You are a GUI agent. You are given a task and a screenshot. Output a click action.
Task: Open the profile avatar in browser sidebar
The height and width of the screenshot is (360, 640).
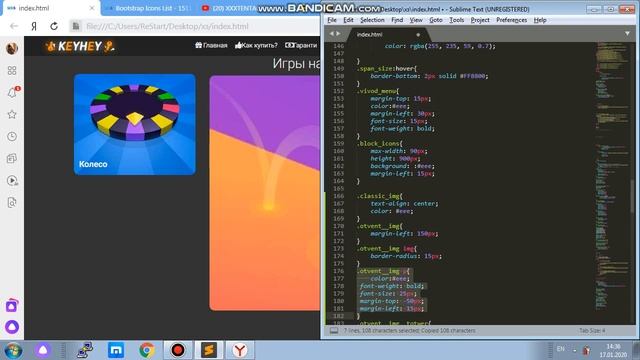click(x=12, y=48)
